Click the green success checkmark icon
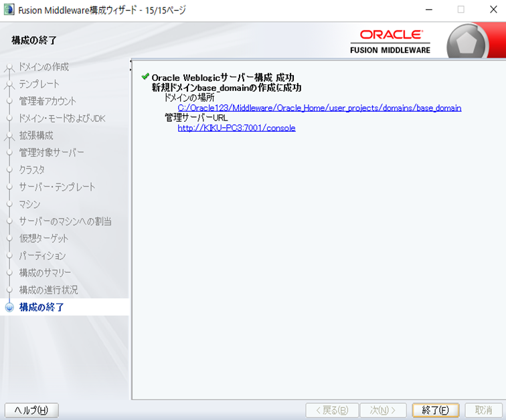This screenshot has width=506, height=420. pos(145,77)
